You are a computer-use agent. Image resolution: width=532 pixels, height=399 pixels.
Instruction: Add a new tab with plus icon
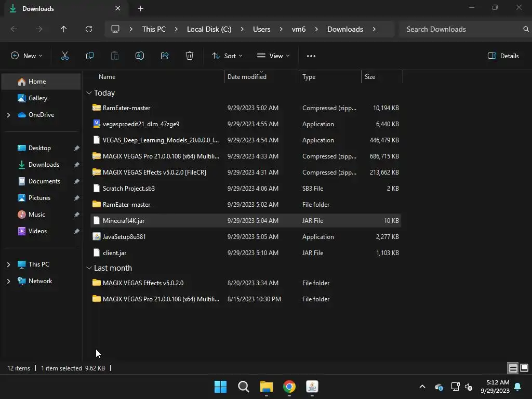pyautogui.click(x=140, y=9)
